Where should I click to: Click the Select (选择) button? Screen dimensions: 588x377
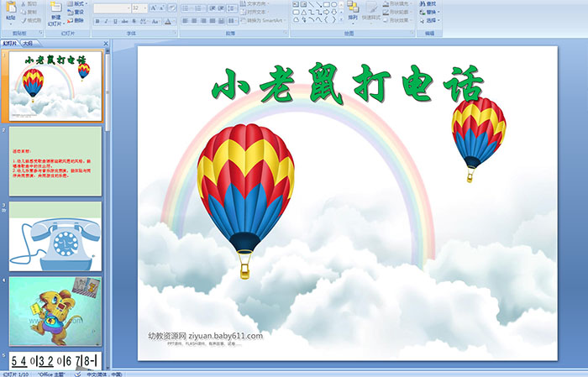coord(429,20)
